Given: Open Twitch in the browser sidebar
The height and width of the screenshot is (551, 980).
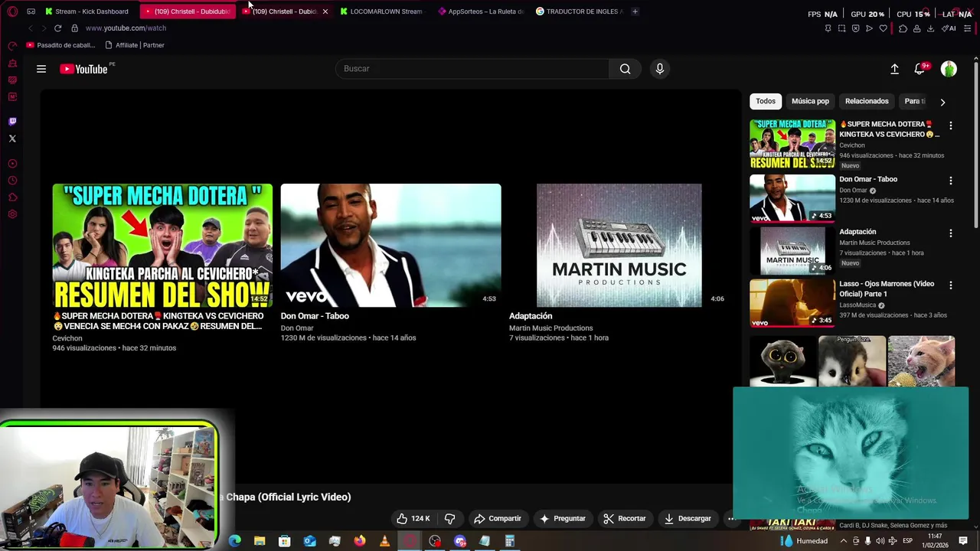Looking at the screenshot, I should click(x=12, y=122).
